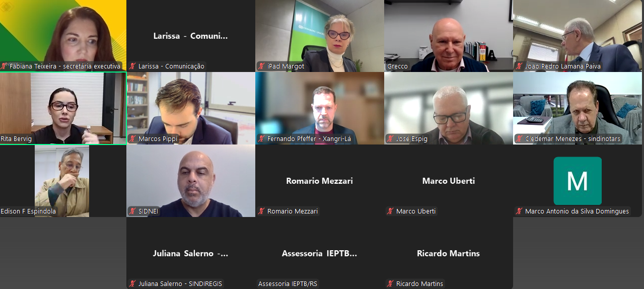Select the Assessoria IEPTB/RS participant tile
The width and height of the screenshot is (644, 289).
pyautogui.click(x=320, y=253)
